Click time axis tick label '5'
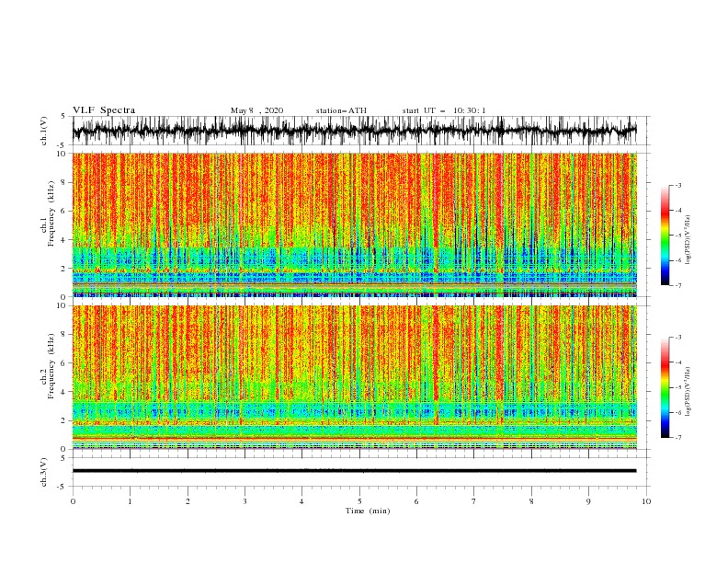The image size is (728, 563). pos(359,501)
